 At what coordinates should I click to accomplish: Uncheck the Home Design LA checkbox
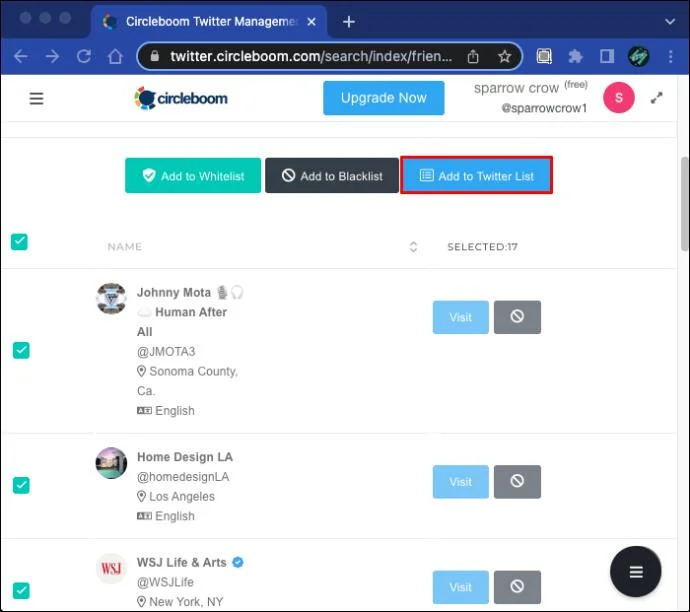point(21,485)
